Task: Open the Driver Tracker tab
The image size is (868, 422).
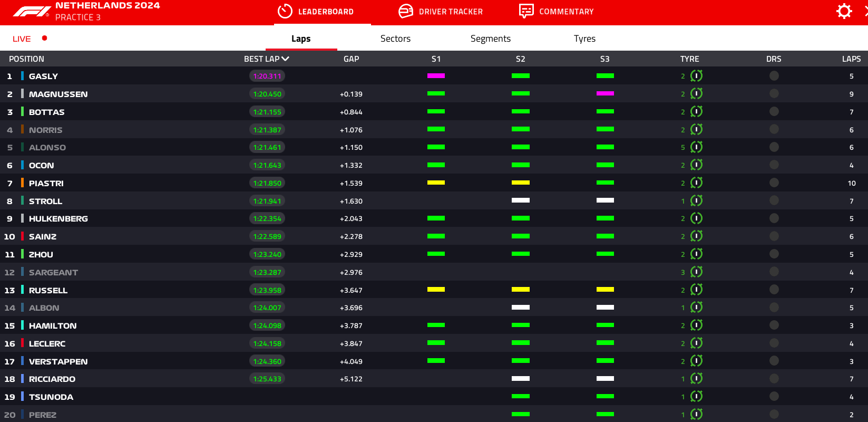Action: click(441, 12)
